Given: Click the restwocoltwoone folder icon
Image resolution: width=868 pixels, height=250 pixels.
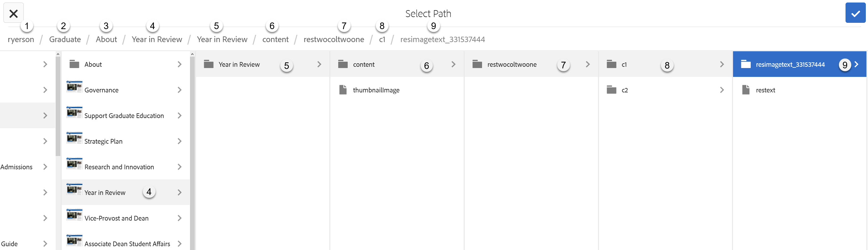Looking at the screenshot, I should (477, 64).
